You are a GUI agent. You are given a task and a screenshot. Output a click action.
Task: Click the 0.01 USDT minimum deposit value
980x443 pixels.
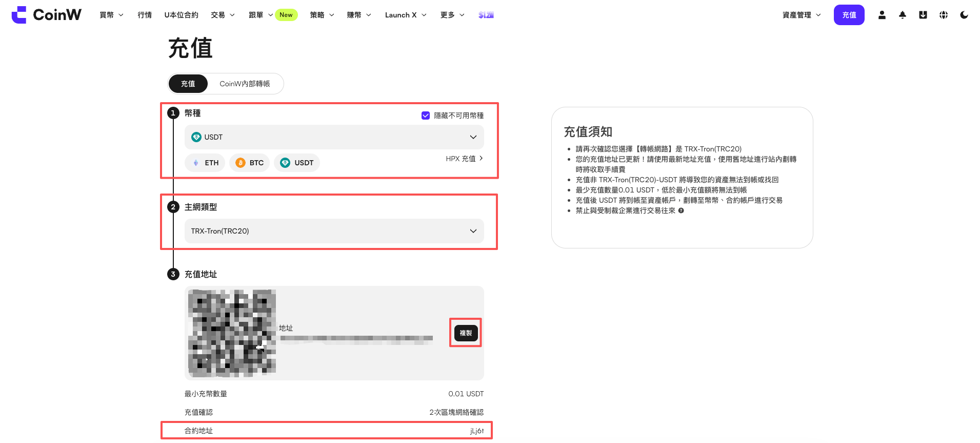tap(466, 394)
